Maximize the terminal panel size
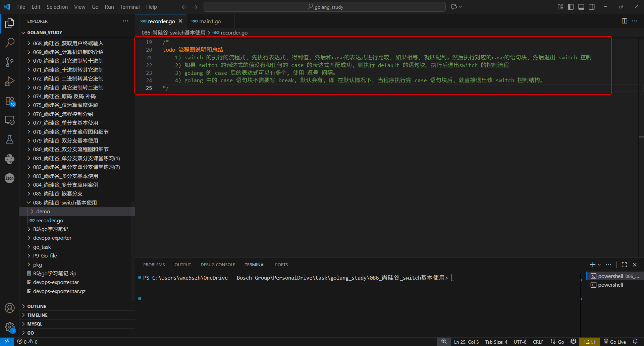The image size is (644, 346). (x=624, y=265)
